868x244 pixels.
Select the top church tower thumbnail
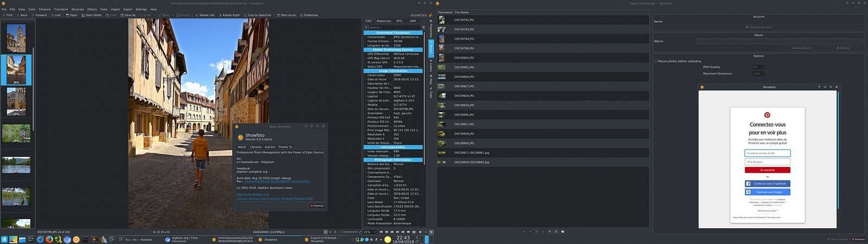pos(16,38)
